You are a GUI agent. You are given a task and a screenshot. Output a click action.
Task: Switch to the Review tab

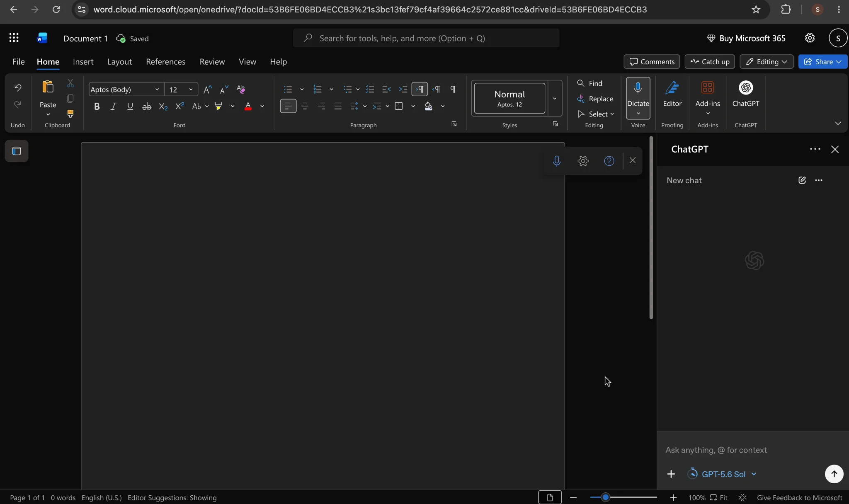point(212,62)
